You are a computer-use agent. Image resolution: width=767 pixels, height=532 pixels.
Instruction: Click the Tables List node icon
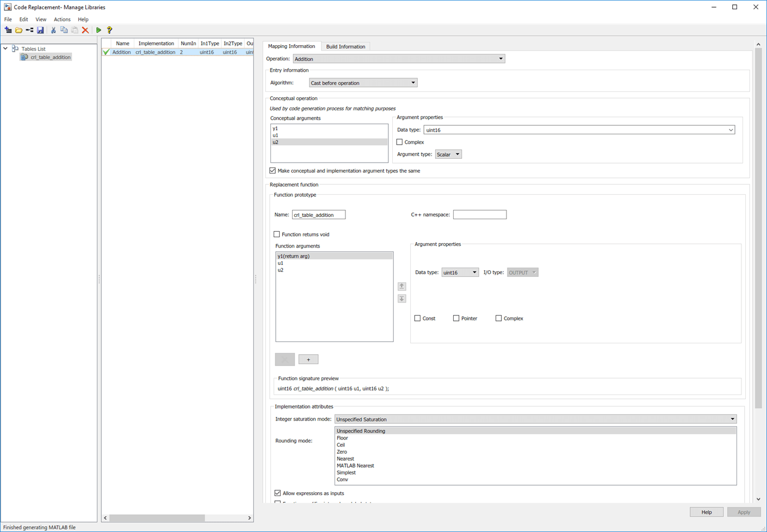point(15,49)
